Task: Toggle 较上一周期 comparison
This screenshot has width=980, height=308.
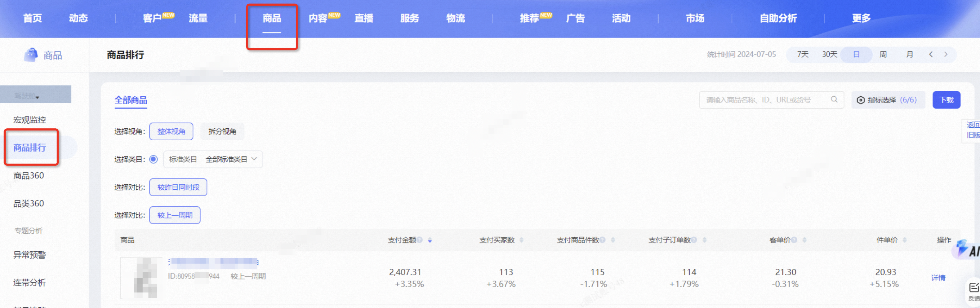Action: pyautogui.click(x=175, y=215)
